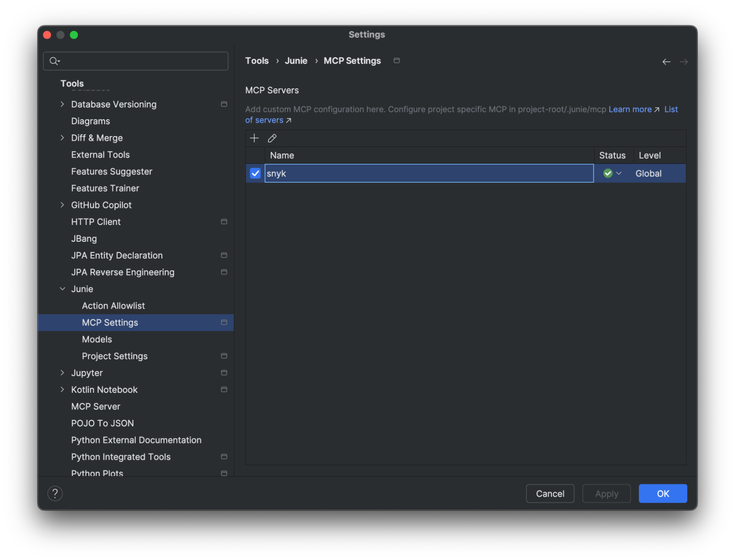735x560 pixels.
Task: Open the Learn more link
Action: 630,110
